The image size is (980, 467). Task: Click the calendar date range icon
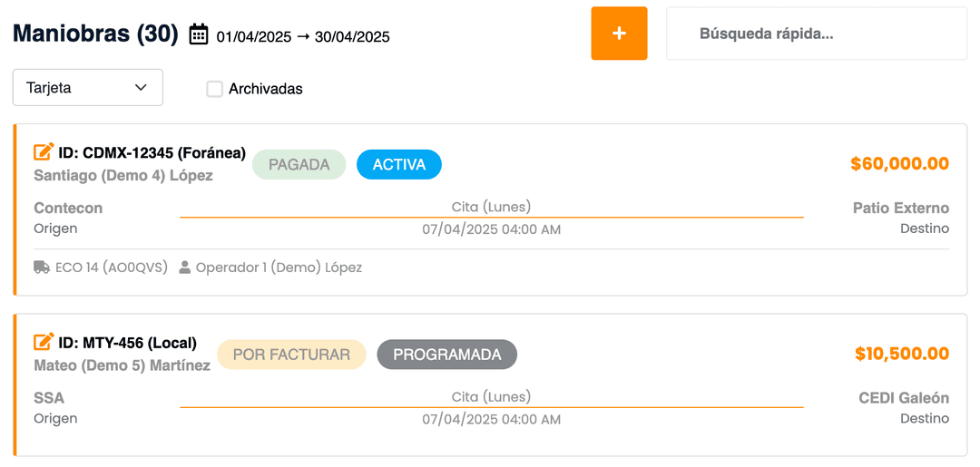[x=199, y=34]
